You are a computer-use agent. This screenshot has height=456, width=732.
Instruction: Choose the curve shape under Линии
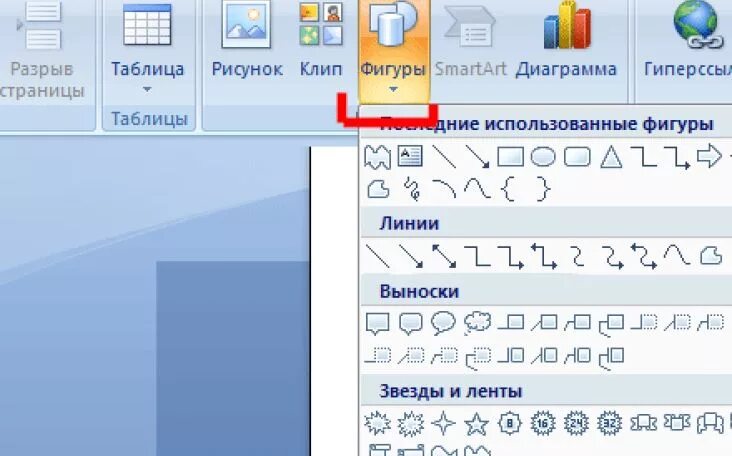point(677,256)
